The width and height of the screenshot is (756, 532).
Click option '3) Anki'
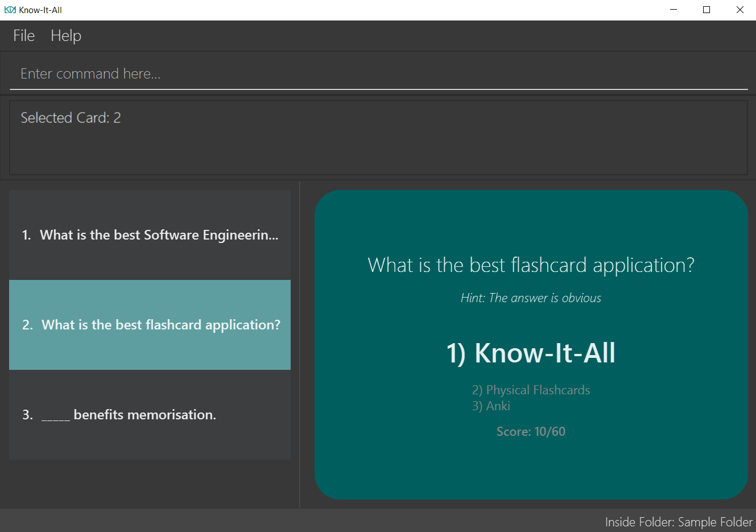[x=491, y=406]
